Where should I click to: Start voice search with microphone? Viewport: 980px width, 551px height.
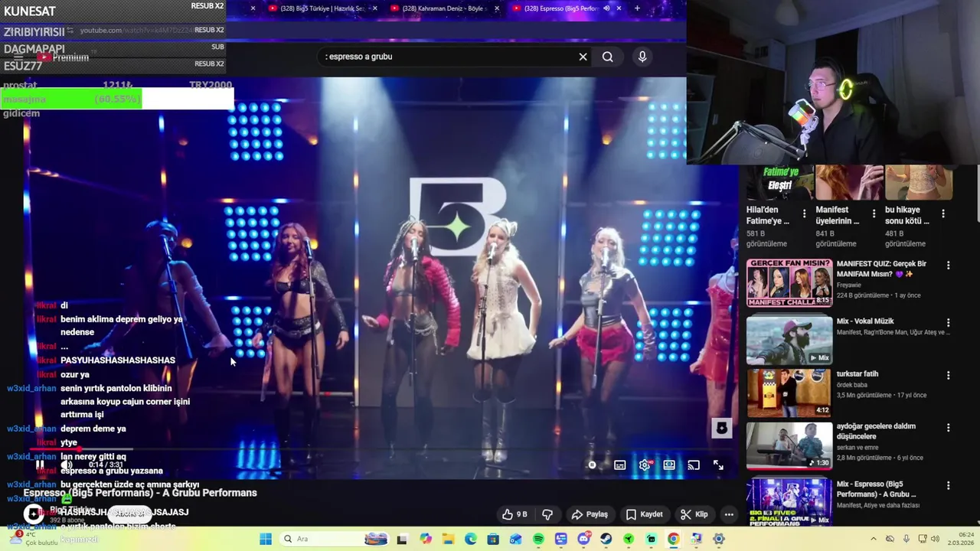[x=642, y=57]
